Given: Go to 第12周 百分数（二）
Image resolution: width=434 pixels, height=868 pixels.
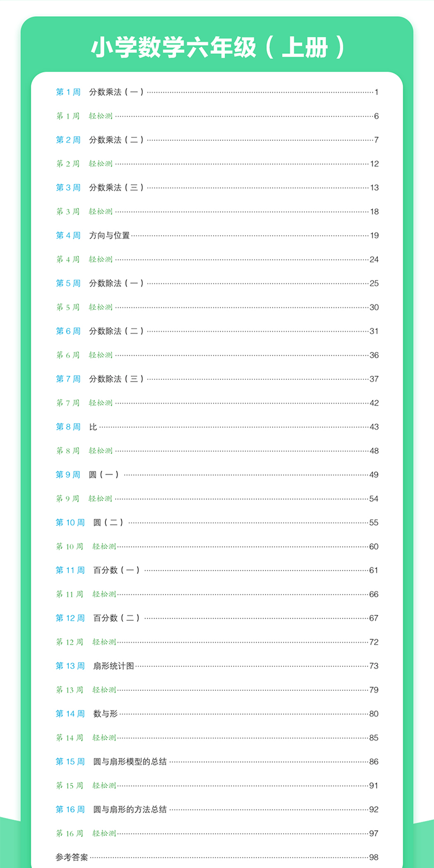Looking at the screenshot, I should (x=217, y=618).
